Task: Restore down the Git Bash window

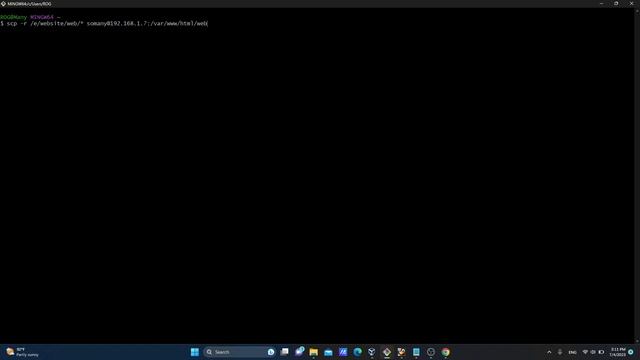Action: point(616,4)
